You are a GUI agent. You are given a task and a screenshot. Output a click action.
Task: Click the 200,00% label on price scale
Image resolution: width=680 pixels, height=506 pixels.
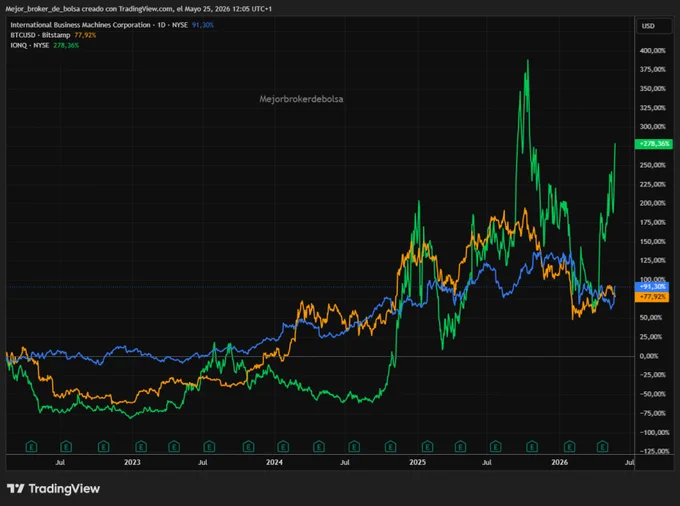pyautogui.click(x=653, y=203)
